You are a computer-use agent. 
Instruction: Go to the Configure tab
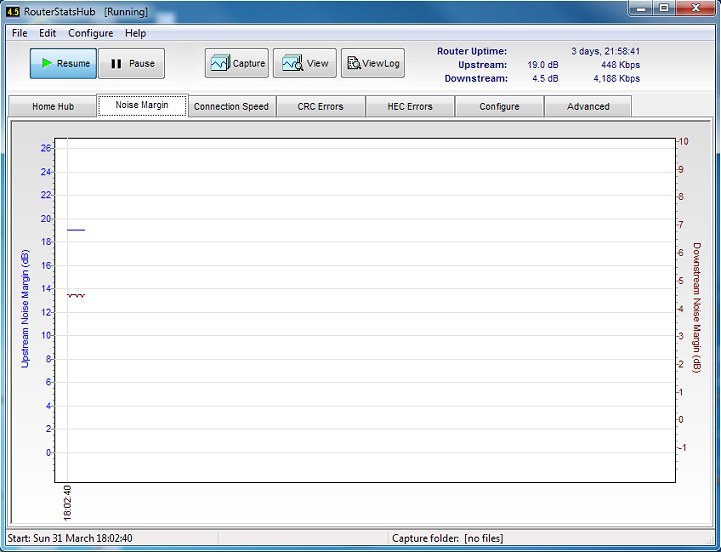coord(499,107)
